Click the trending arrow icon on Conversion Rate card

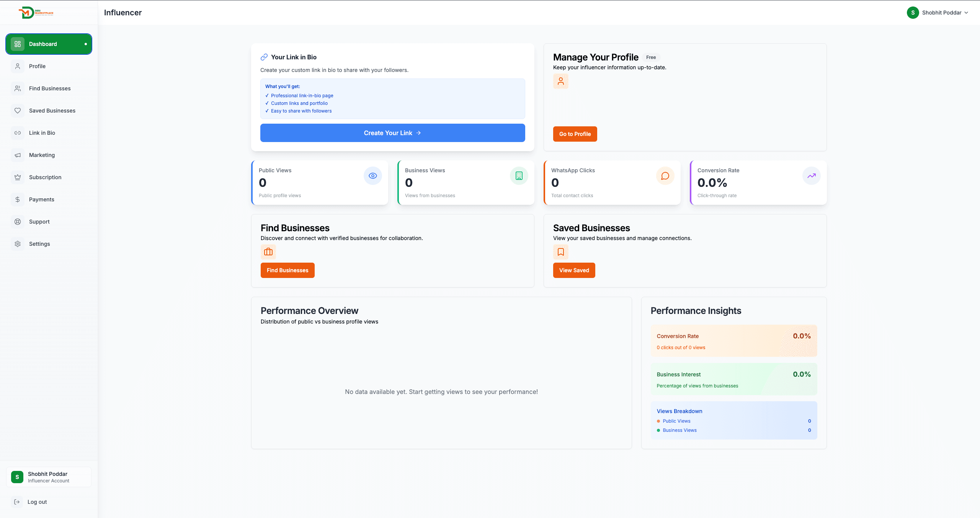point(812,176)
